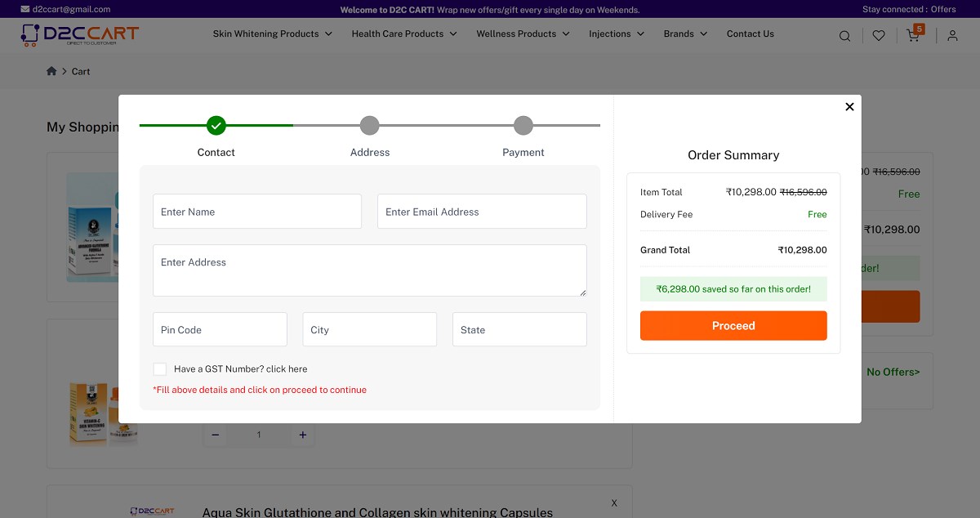
Task: Click the Proceed button
Action: click(733, 325)
